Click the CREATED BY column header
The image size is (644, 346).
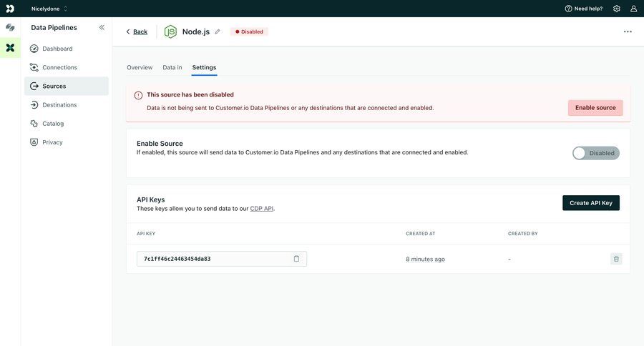523,234
